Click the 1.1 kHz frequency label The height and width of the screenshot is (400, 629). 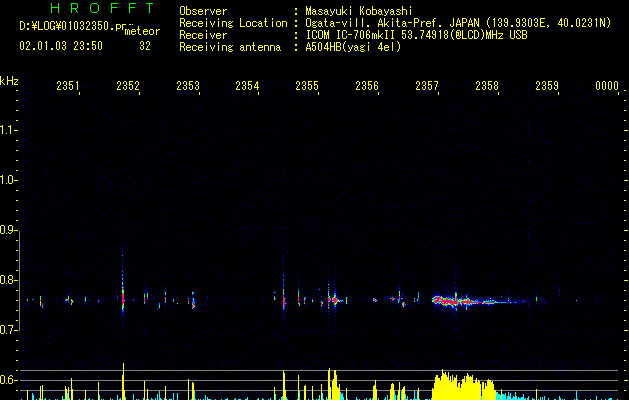[x=8, y=130]
